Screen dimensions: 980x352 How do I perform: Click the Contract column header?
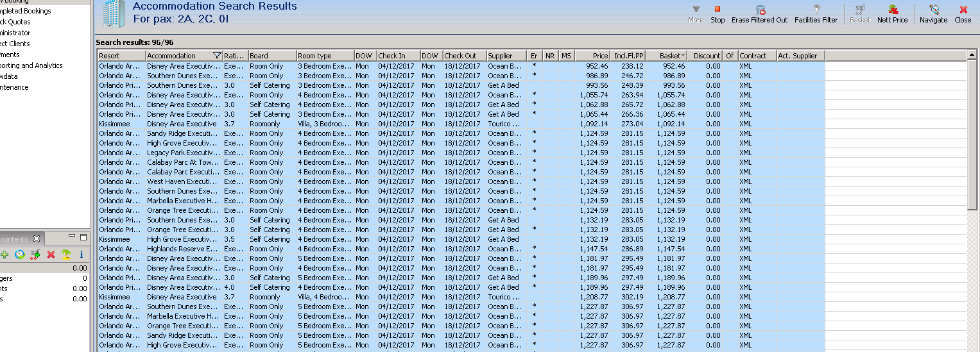[757, 56]
